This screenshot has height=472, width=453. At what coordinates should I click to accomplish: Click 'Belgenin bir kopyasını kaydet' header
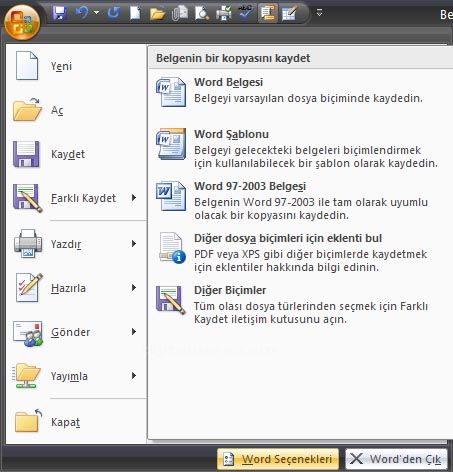[233, 58]
